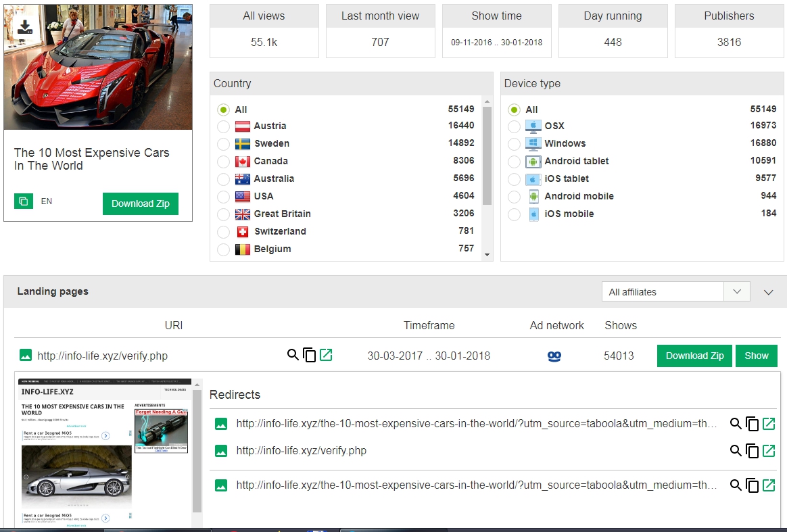Open the first redirect URL link
The height and width of the screenshot is (532, 787).
[476, 424]
